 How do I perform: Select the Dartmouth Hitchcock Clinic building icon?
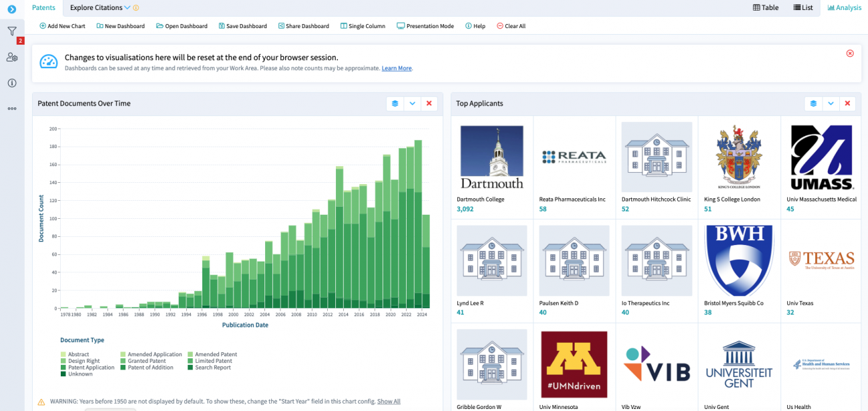point(657,157)
